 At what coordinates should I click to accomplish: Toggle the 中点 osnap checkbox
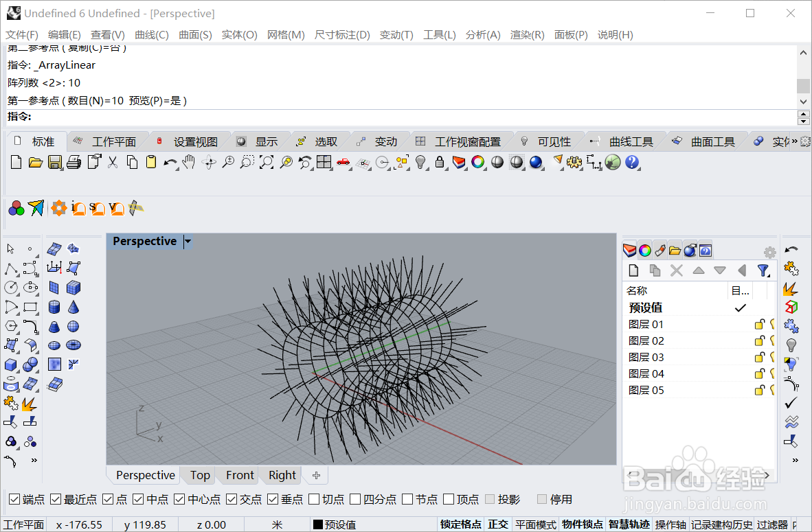tap(138, 500)
